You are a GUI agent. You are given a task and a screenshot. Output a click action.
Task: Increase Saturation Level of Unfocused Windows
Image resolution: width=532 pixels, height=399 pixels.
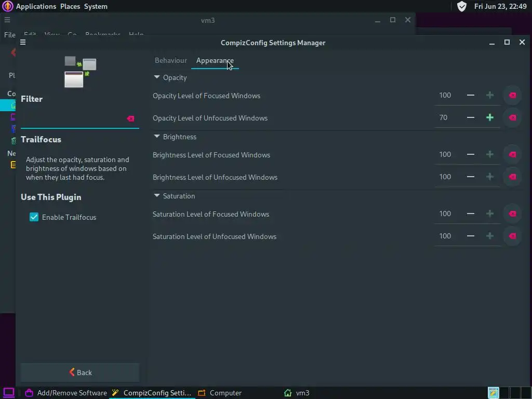tap(489, 236)
